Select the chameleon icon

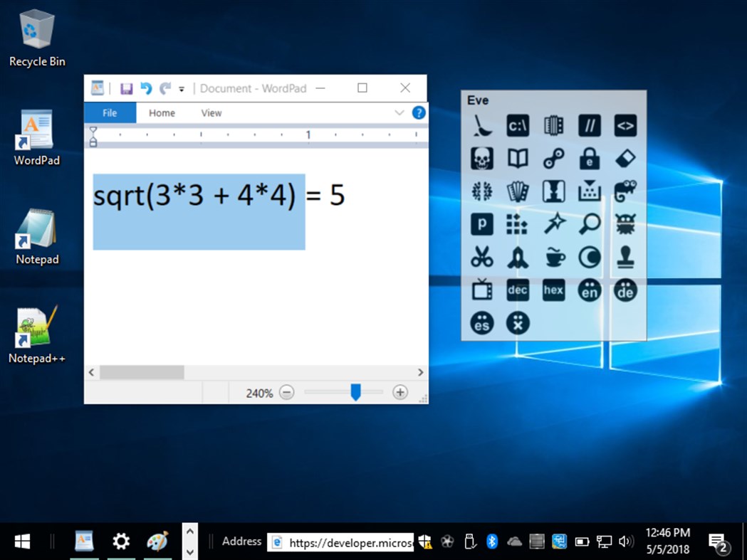[x=625, y=191]
